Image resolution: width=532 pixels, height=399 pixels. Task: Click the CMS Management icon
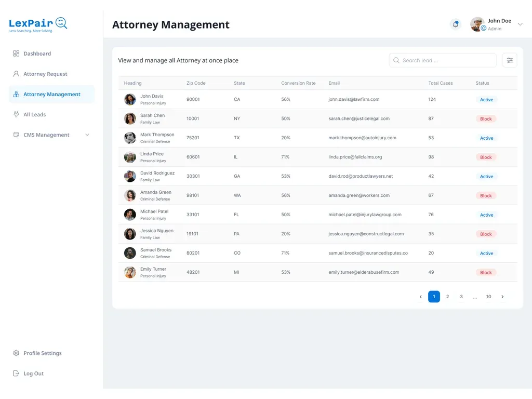[x=16, y=135]
